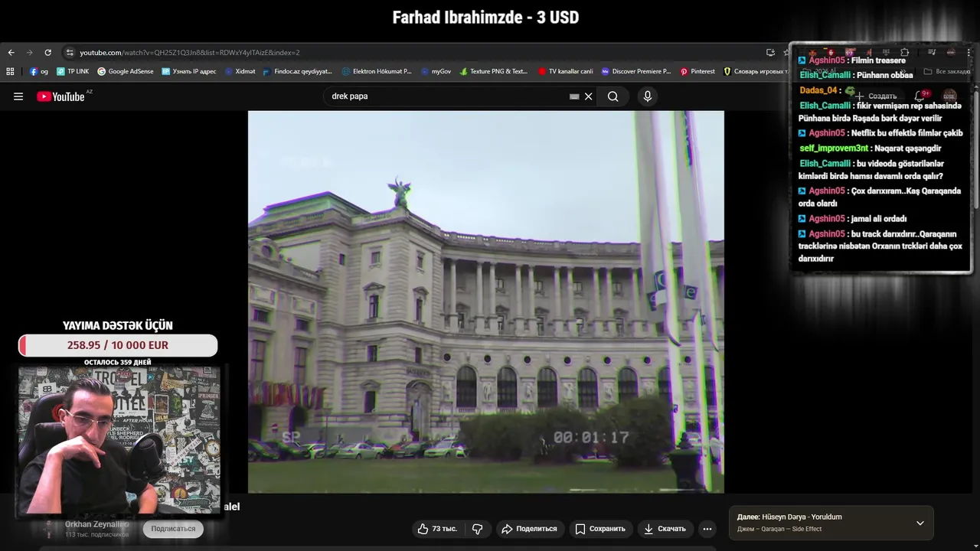Image resolution: width=980 pixels, height=551 pixels.
Task: Download the video with Скачать
Action: pyautogui.click(x=665, y=529)
